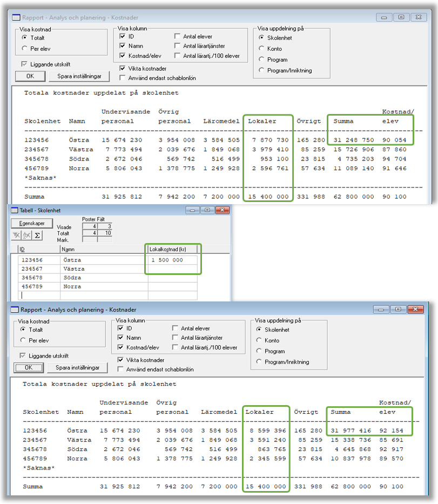Click the Södra name cell in Tabell window
Viewport: 438px width, 504px height.
(104, 278)
